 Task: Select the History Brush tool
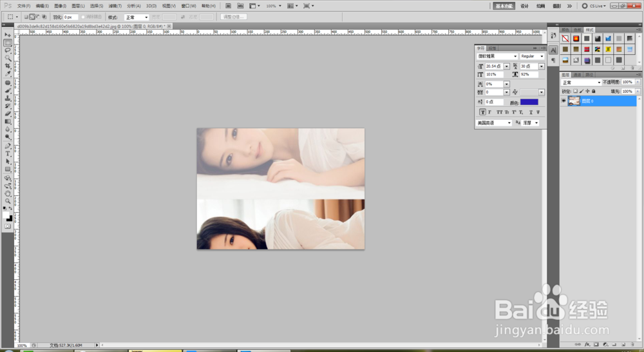8,106
